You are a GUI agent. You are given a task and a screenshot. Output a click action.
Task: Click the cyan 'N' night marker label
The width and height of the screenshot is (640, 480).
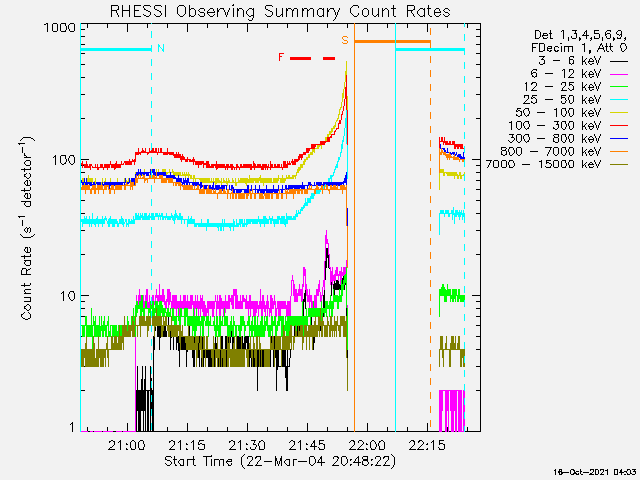[x=161, y=48]
